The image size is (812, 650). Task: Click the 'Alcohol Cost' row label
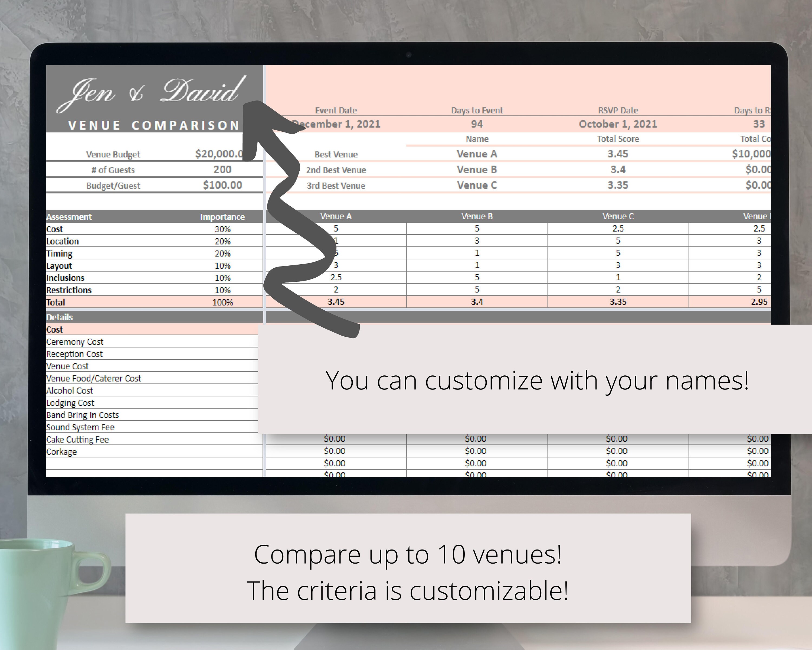point(69,390)
